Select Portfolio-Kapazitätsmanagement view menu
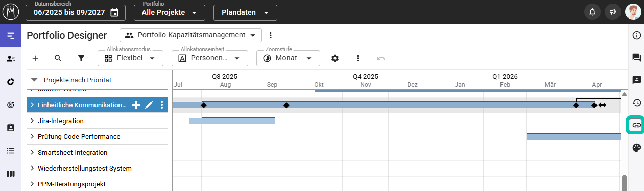 191,35
